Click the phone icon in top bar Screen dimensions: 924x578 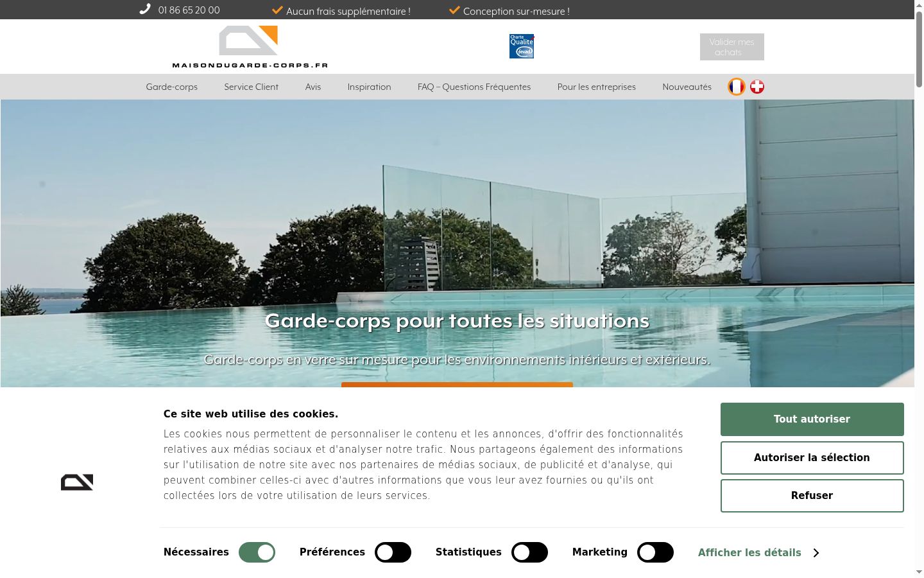point(145,9)
